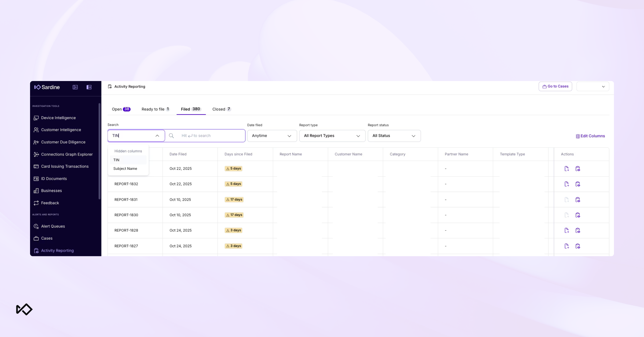Click the Go to Cases button
The image size is (644, 337).
[x=555, y=86]
